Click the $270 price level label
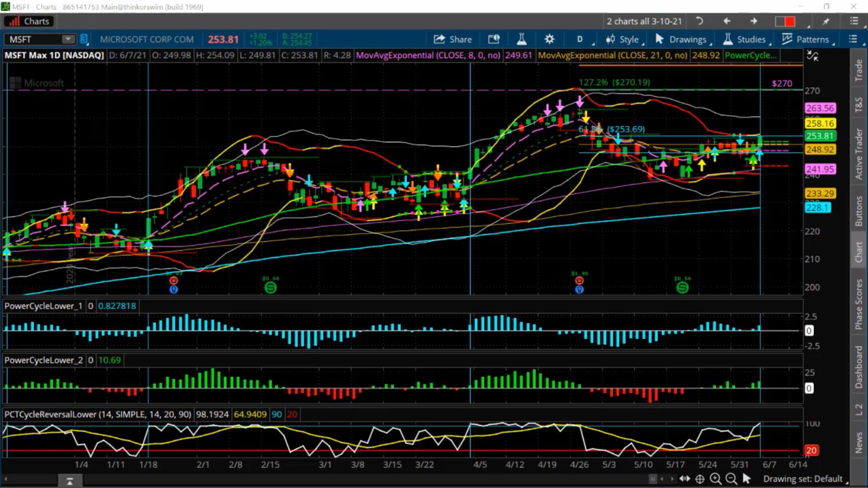Image resolution: width=868 pixels, height=488 pixels. (782, 84)
